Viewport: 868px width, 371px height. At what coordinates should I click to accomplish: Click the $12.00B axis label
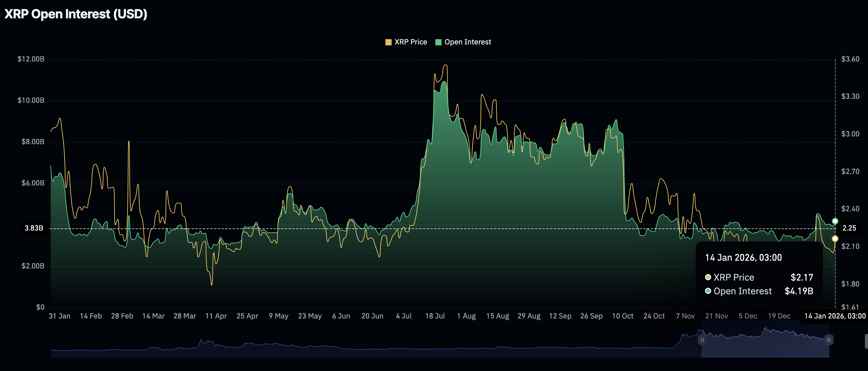[x=32, y=59]
